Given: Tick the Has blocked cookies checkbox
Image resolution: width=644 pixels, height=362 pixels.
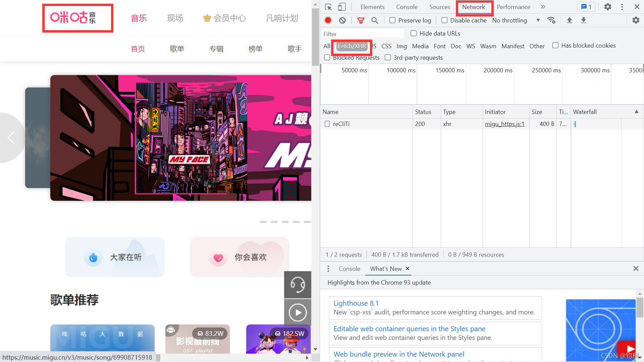Looking at the screenshot, I should (x=555, y=45).
